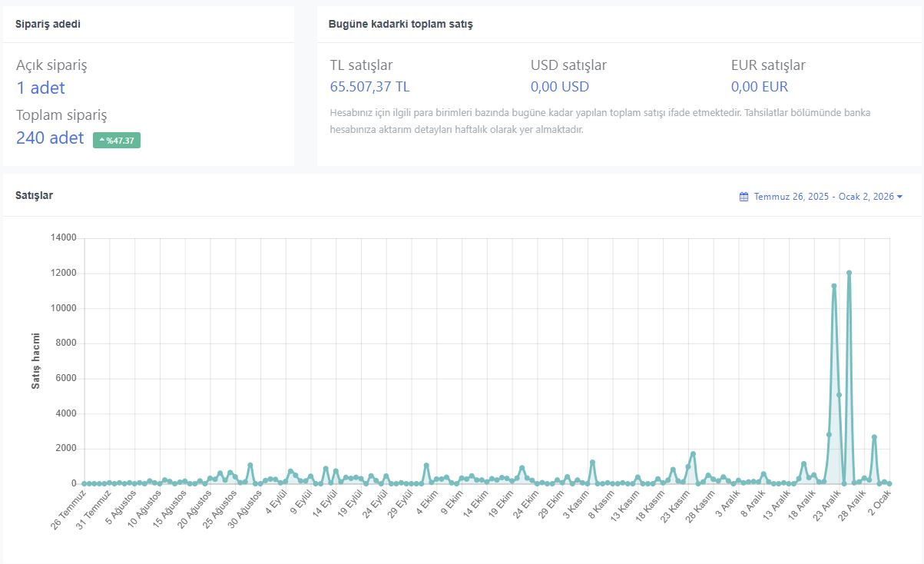This screenshot has width=924, height=564.
Task: Click the data point at about 5000 in late Aralık
Action: pos(840,395)
